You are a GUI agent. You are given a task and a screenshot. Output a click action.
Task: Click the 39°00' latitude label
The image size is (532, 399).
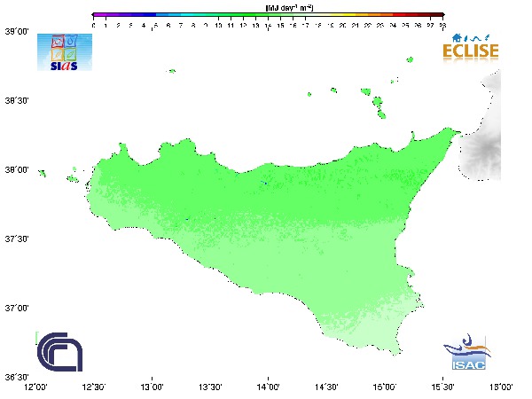tap(17, 32)
